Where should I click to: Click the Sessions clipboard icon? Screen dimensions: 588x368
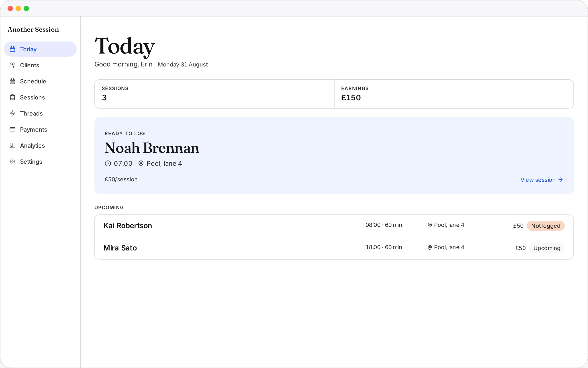[x=12, y=97]
